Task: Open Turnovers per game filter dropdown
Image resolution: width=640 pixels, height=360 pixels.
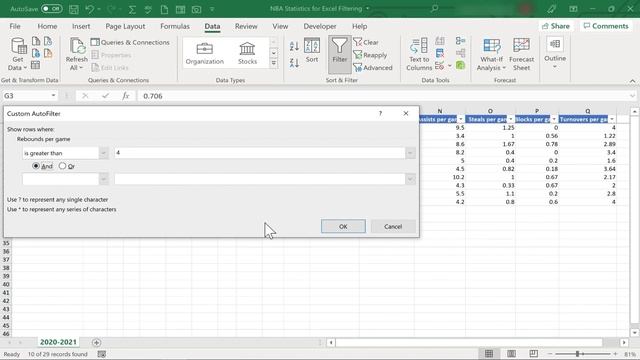Action: tap(612, 119)
